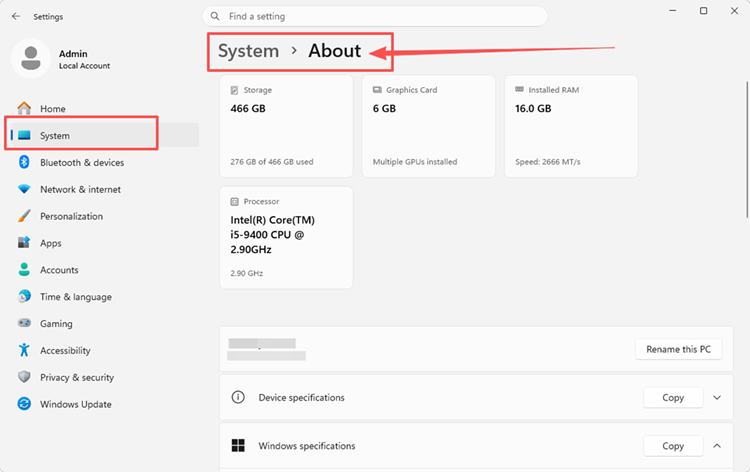Click the Accessibility figure icon
This screenshot has height=472, width=750.
pos(24,350)
